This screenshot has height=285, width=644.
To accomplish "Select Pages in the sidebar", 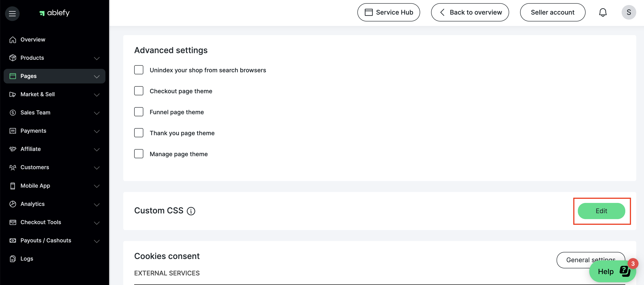I will pyautogui.click(x=55, y=76).
